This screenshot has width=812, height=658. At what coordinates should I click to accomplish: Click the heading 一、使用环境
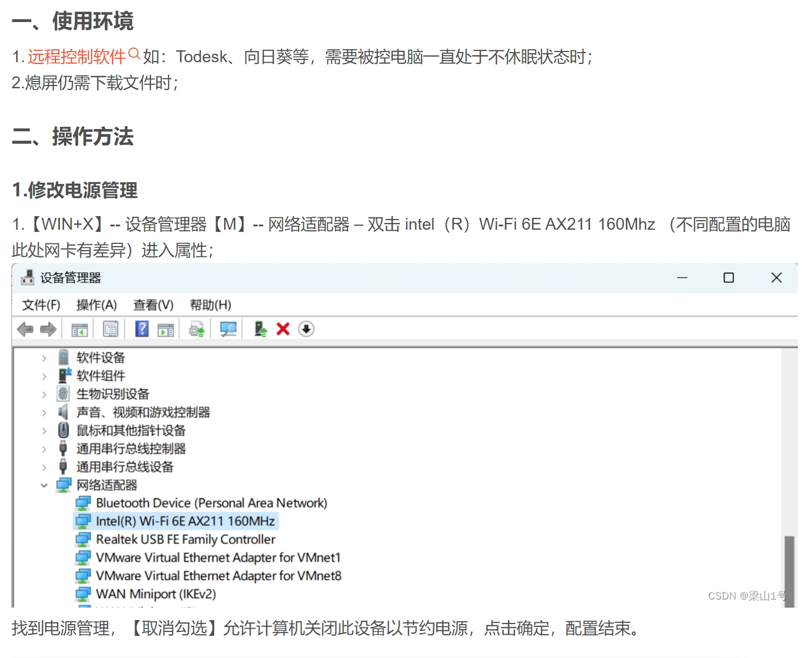point(73,21)
